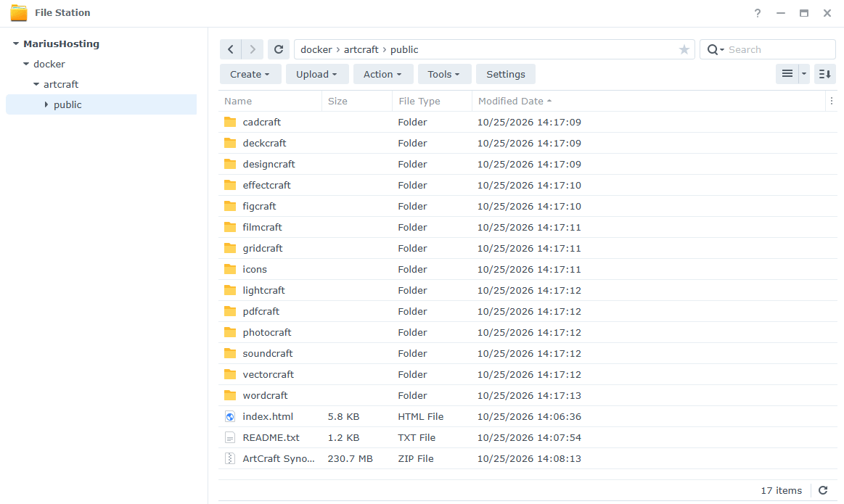844x504 pixels.
Task: Refresh the folder using the toolbar reload icon
Action: point(278,49)
